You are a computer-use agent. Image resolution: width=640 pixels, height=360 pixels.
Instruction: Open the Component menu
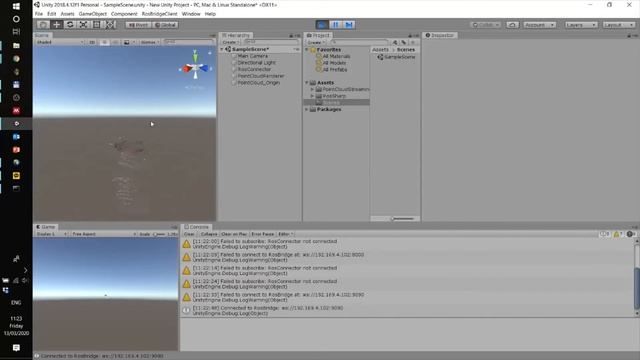coord(124,14)
